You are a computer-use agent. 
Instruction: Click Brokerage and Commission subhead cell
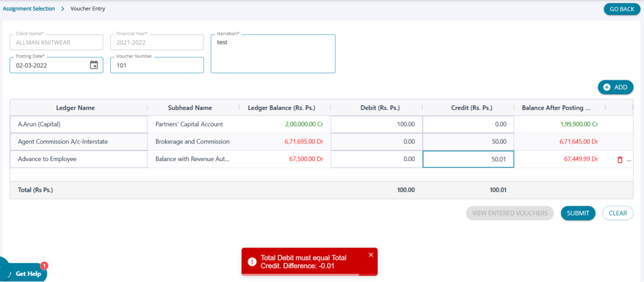point(192,142)
